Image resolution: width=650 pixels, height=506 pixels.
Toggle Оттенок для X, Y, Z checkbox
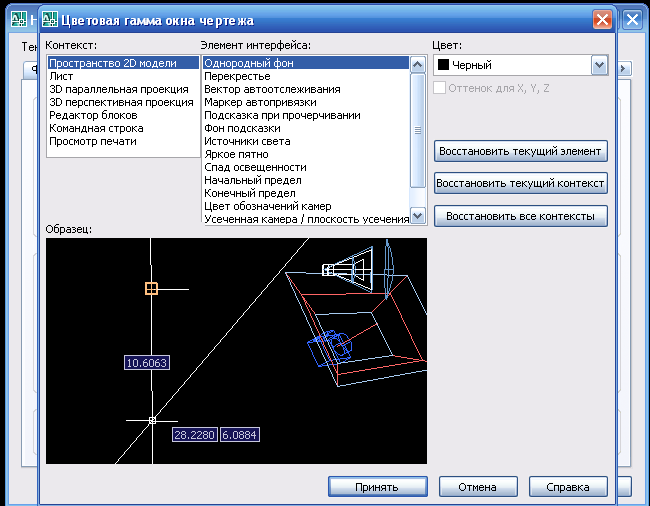click(x=439, y=88)
